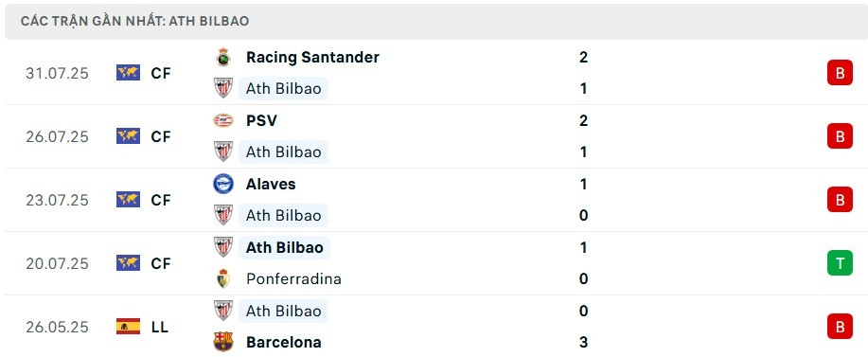Screen dimensions: 868x357
Task: Click Spain flag icon beside LL
Action: 128,327
